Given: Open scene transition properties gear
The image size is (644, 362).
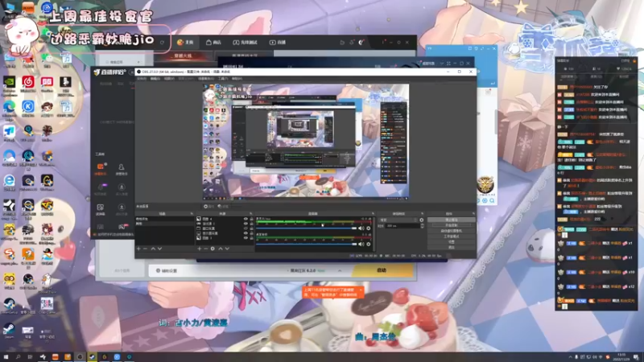Looking at the screenshot, I should click(422, 220).
